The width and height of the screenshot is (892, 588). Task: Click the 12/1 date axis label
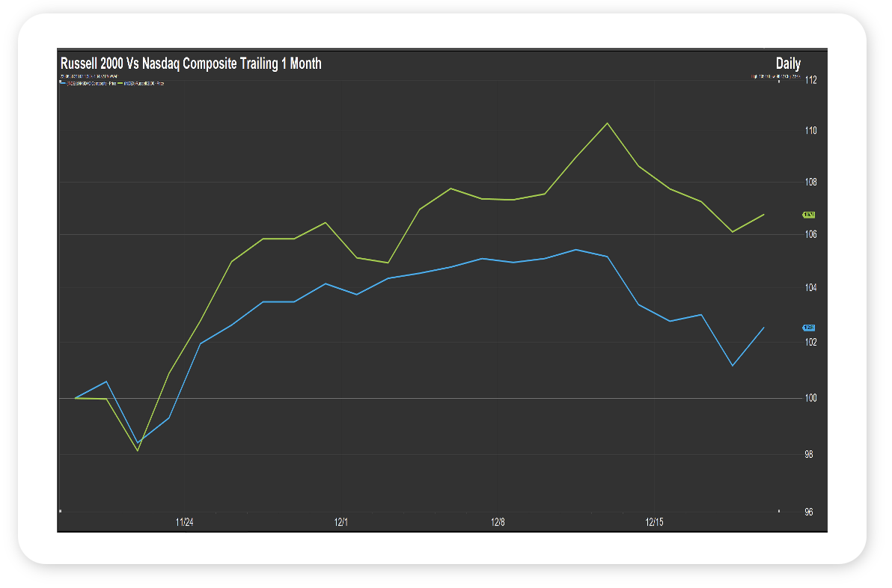pos(341,522)
